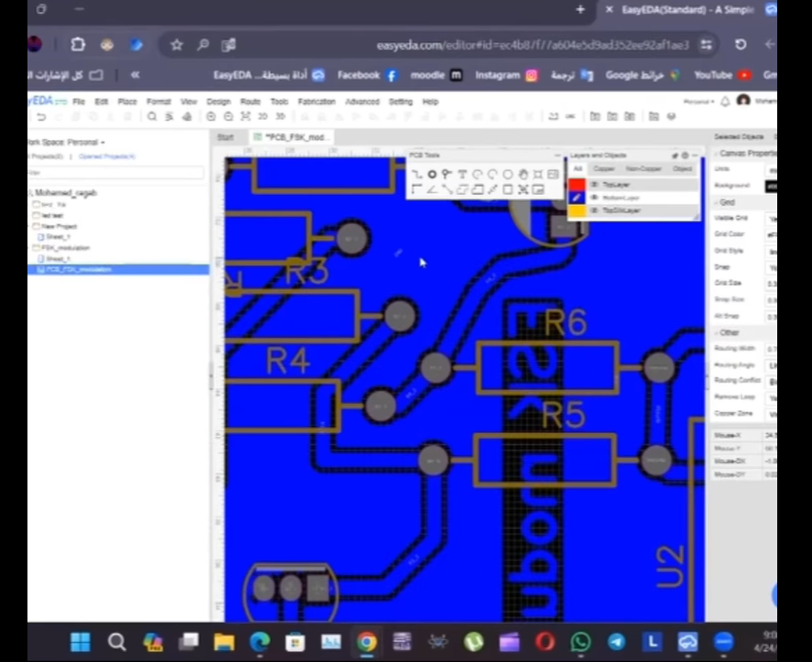Open the Fabrication menu
This screenshot has height=662, width=812.
click(x=317, y=102)
